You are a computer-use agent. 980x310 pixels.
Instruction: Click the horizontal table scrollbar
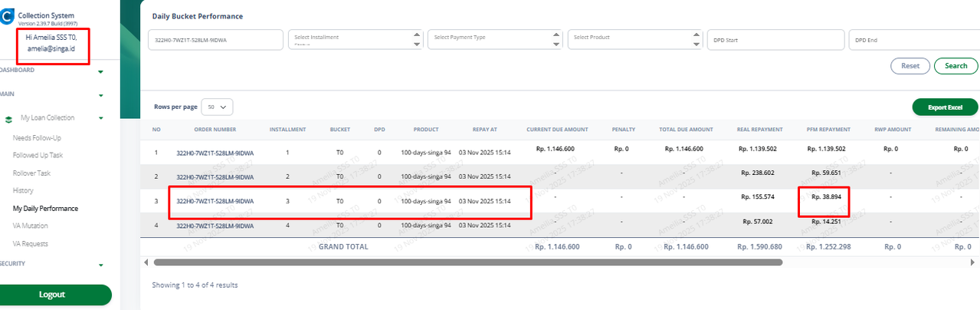tap(467, 262)
